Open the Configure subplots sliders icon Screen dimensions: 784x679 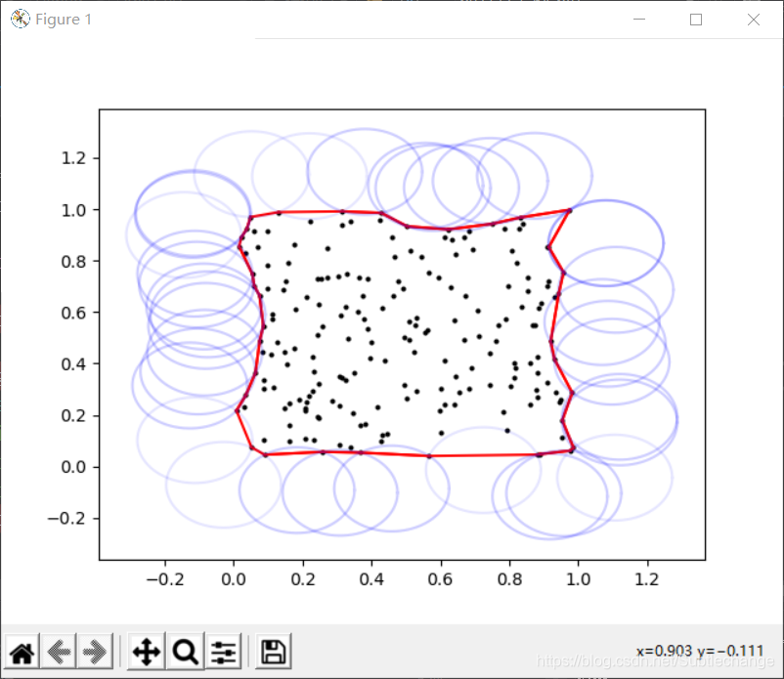(223, 652)
